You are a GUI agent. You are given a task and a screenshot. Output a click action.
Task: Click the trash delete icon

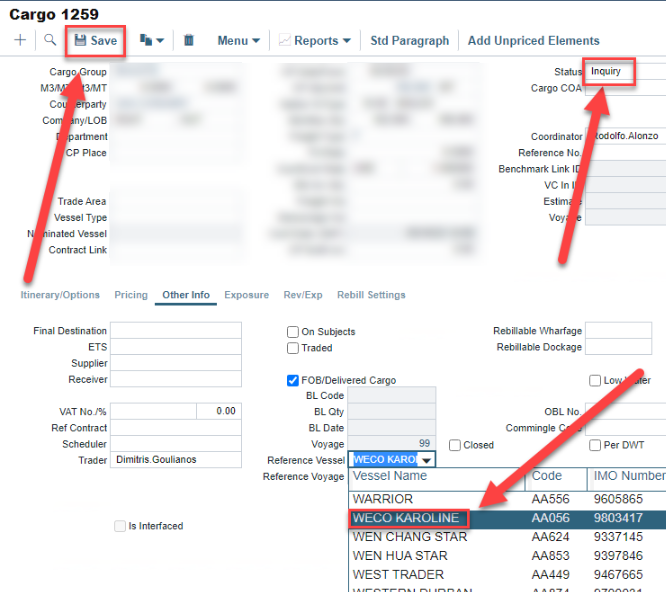(189, 41)
